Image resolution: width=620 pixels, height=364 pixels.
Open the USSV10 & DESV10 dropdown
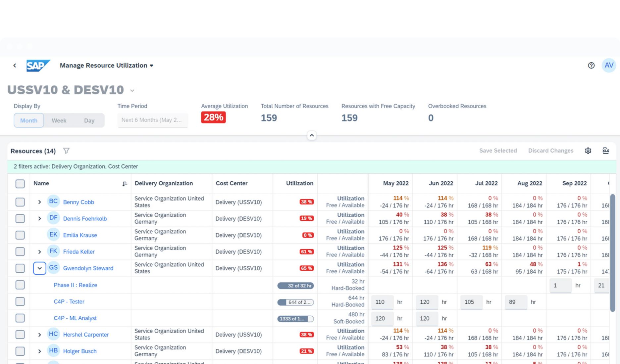(x=132, y=90)
